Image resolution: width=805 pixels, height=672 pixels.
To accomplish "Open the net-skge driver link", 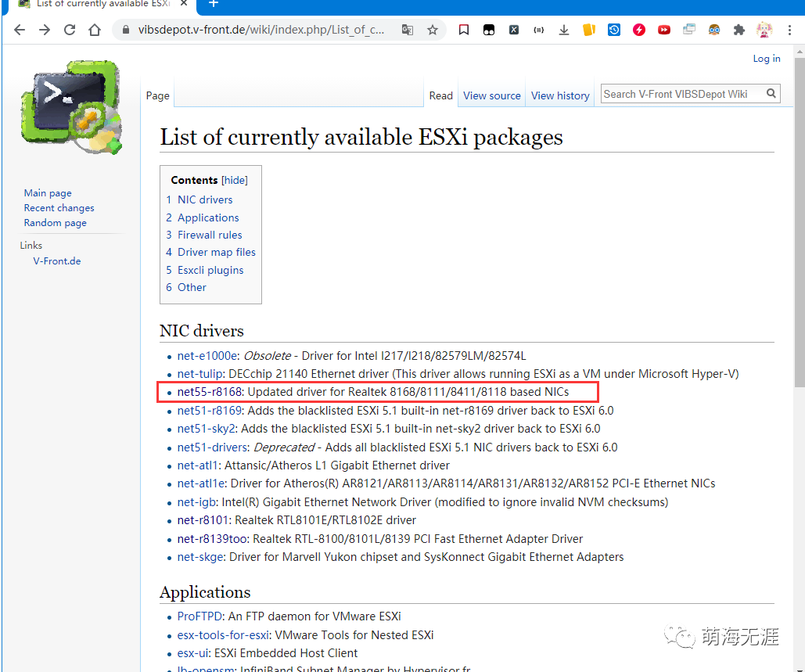I will pyautogui.click(x=200, y=557).
